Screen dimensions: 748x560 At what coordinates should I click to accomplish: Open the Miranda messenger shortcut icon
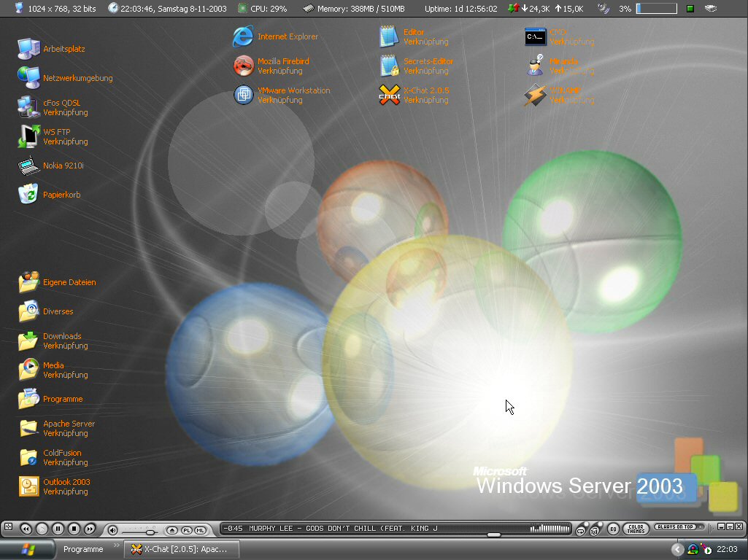(x=536, y=66)
